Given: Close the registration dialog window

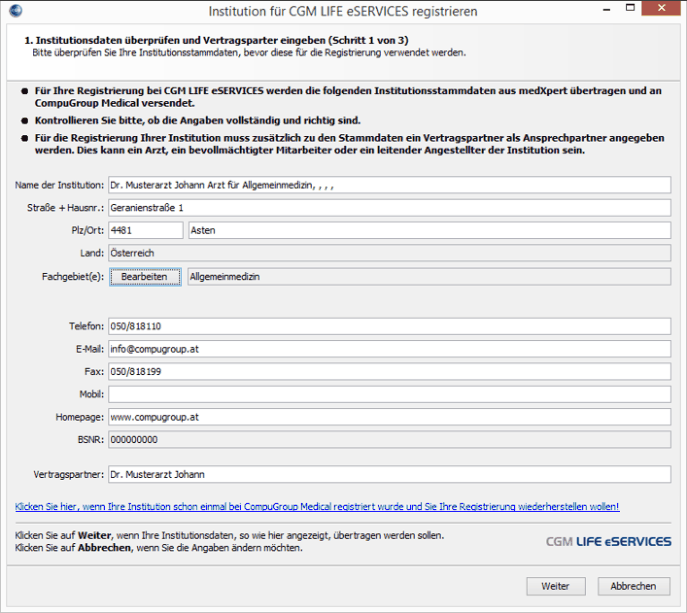Looking at the screenshot, I should pyautogui.click(x=662, y=8).
